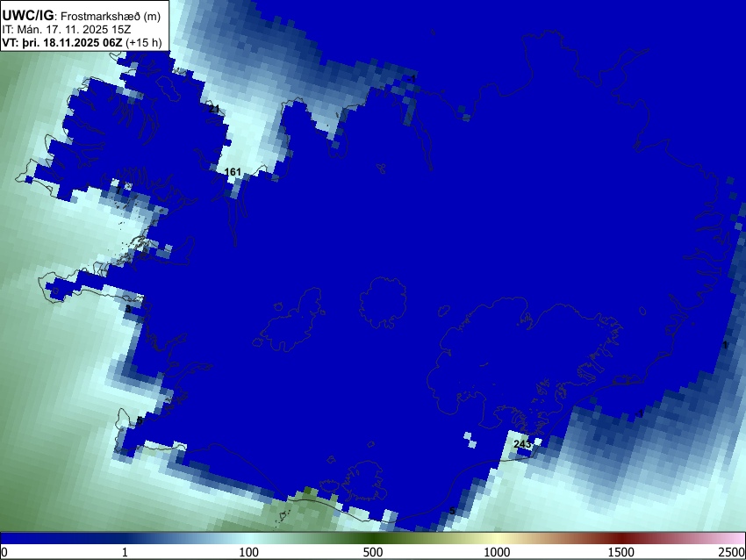The height and width of the screenshot is (560, 746).
Task: Click the map value label '21'
Action: (214, 109)
